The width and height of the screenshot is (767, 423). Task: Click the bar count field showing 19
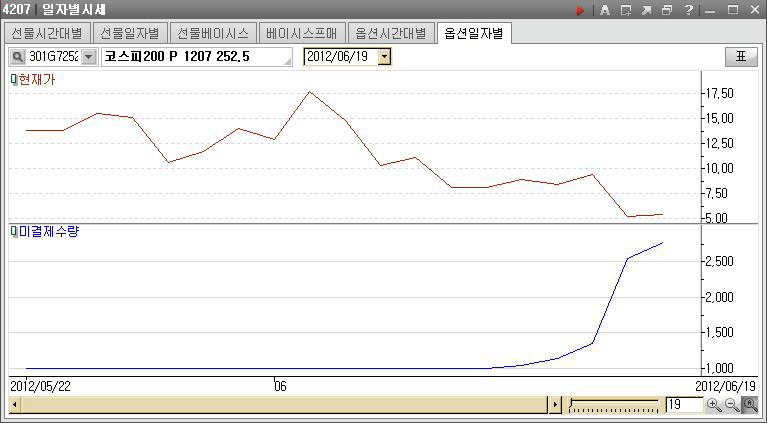683,405
